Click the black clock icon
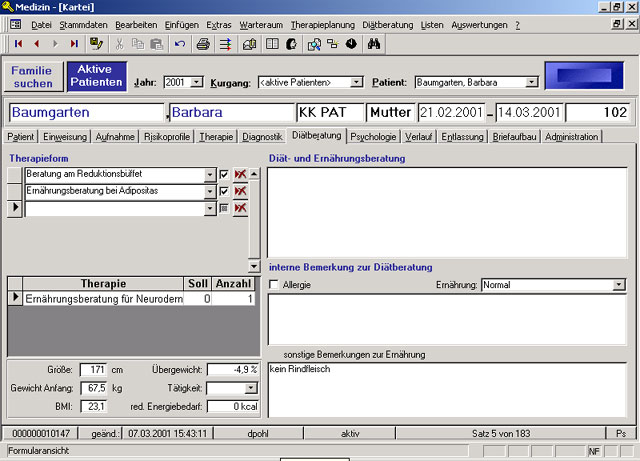 pyautogui.click(x=351, y=44)
